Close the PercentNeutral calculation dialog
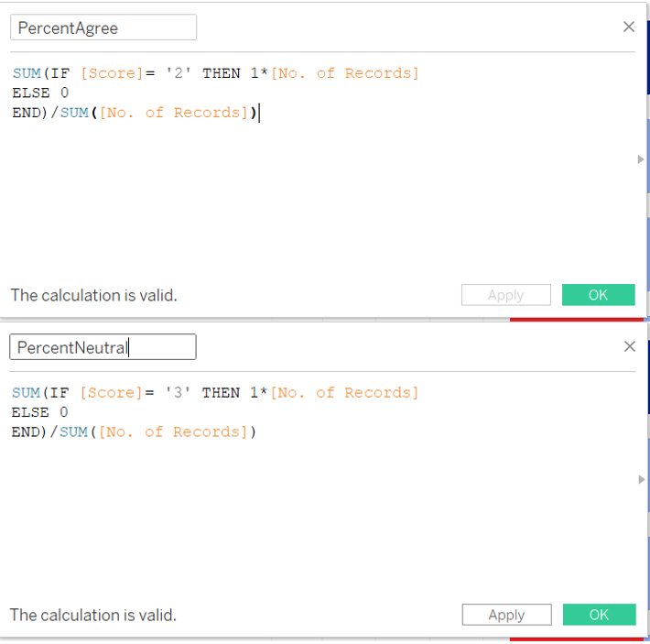The width and height of the screenshot is (650, 644). (x=629, y=346)
